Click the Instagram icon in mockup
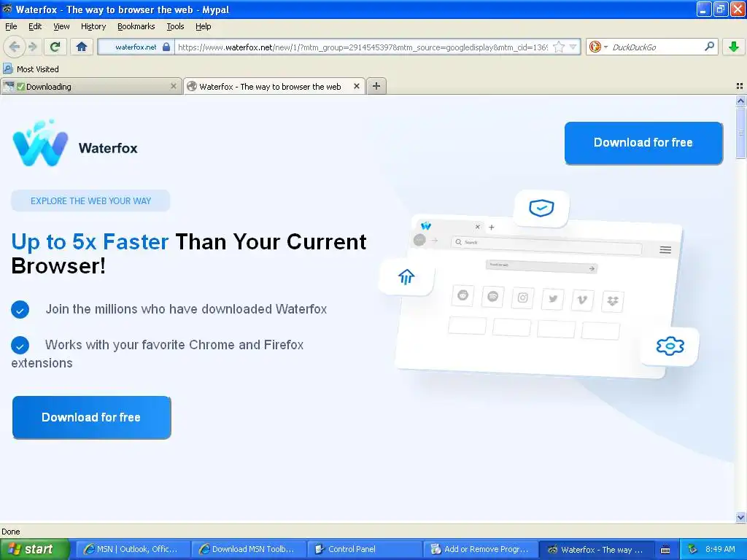 click(x=522, y=298)
